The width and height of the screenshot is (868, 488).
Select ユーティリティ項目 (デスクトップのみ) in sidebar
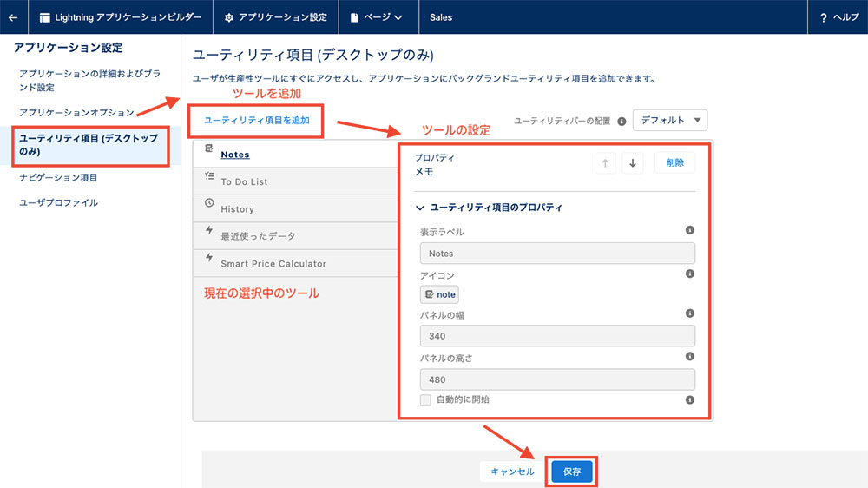[x=90, y=145]
